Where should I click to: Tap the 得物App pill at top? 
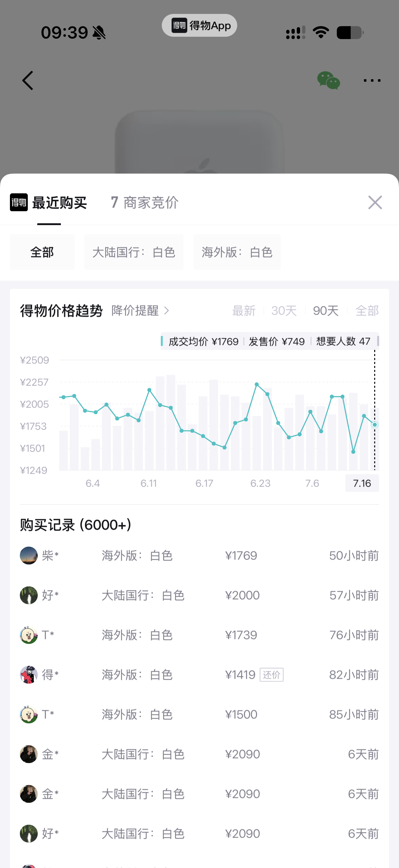(x=199, y=25)
